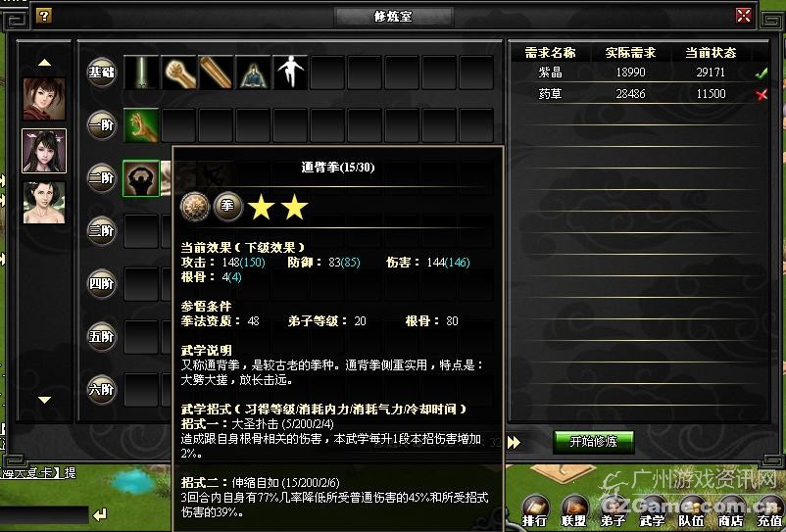
Task: Click the double-arrow next button beside 开始修炼
Action: click(x=514, y=442)
